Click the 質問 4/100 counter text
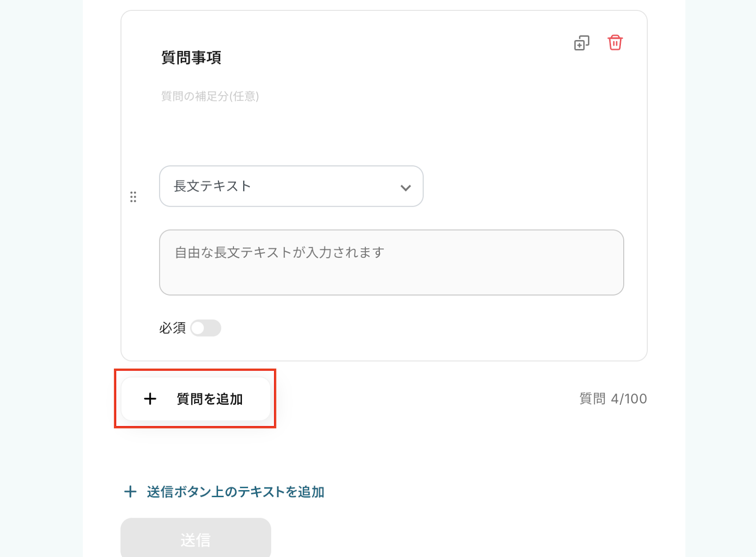Screen dimensions: 756x557 coord(613,399)
